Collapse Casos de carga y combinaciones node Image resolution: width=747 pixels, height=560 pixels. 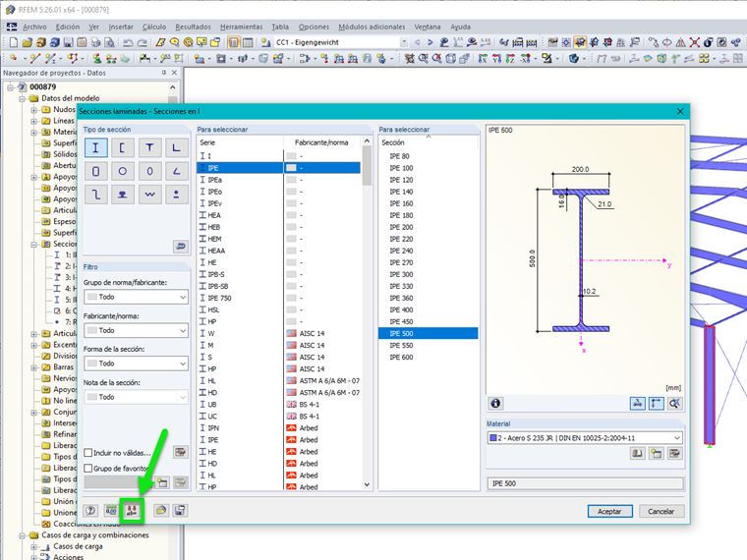click(x=22, y=535)
